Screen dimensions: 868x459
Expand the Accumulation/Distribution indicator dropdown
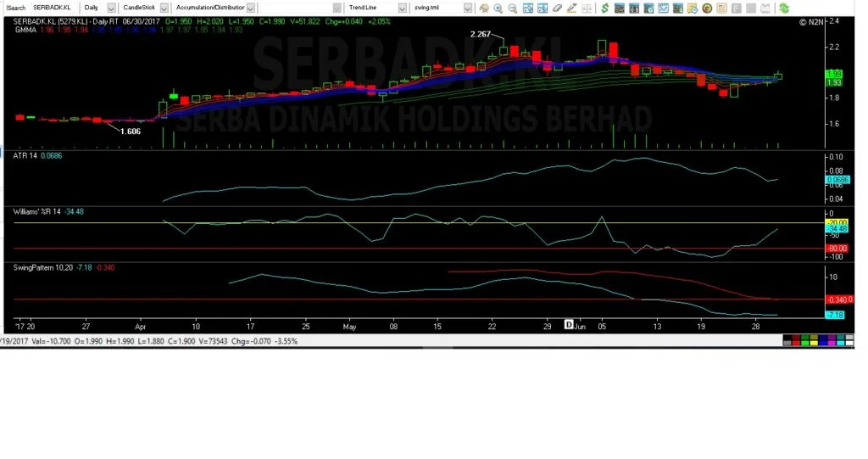coord(251,8)
